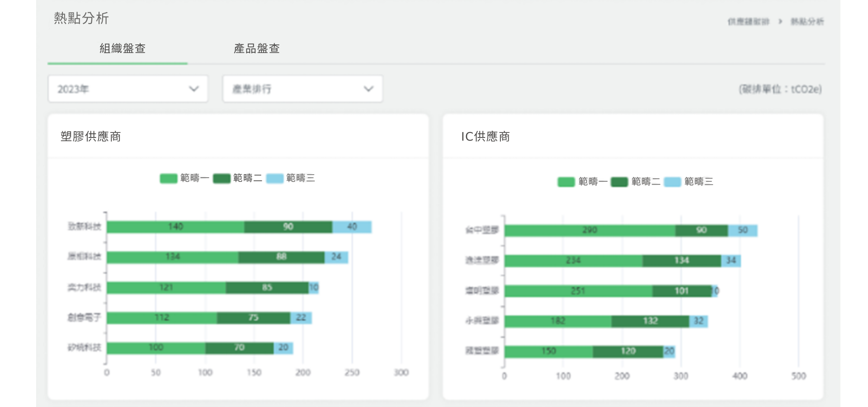Toggle 範疇一 legend in 塑膠供應商 chart
Viewport: 868px width, 407px height.
pyautogui.click(x=184, y=178)
